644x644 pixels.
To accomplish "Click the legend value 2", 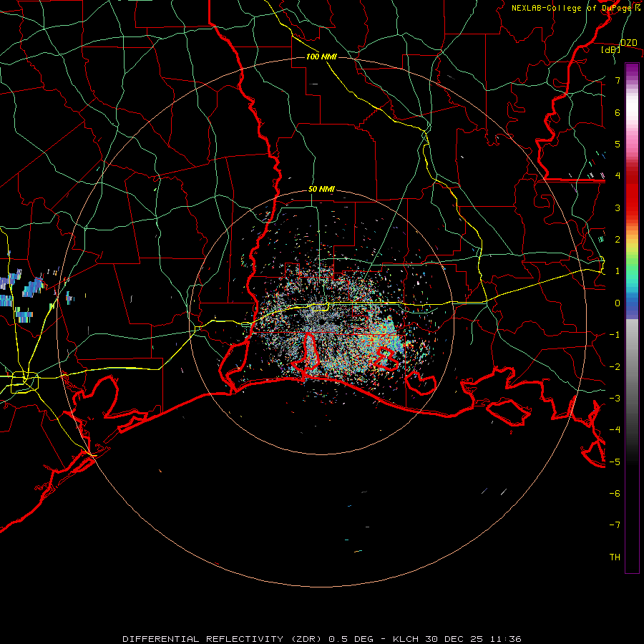I will tap(618, 240).
